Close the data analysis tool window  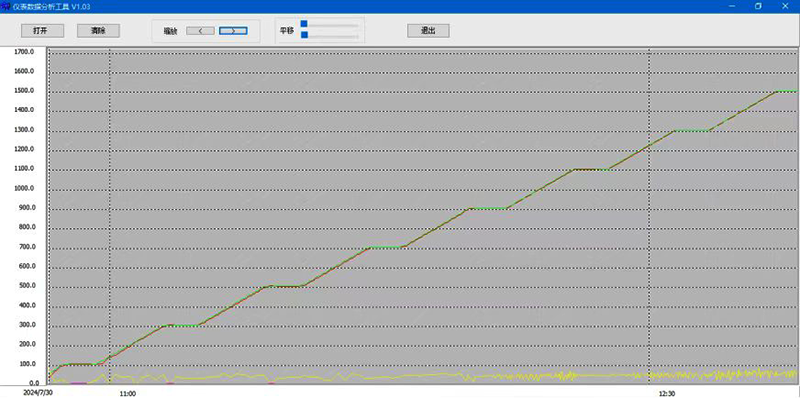[785, 6]
